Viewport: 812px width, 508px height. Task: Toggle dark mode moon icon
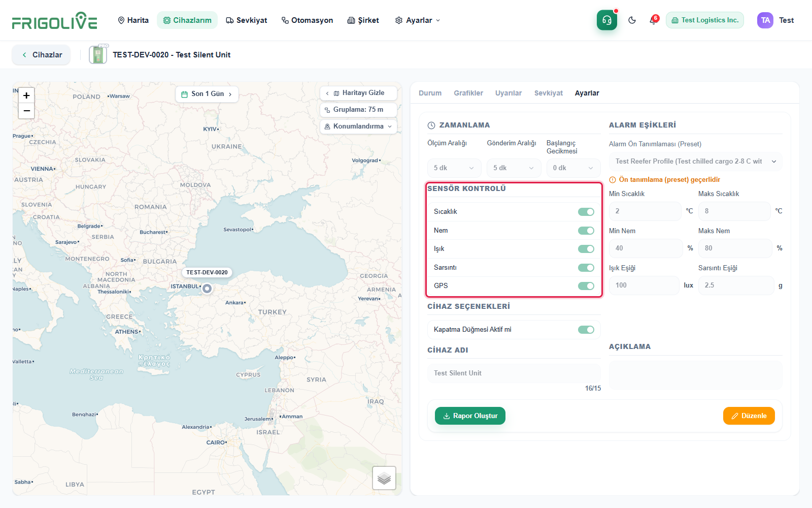coord(632,20)
